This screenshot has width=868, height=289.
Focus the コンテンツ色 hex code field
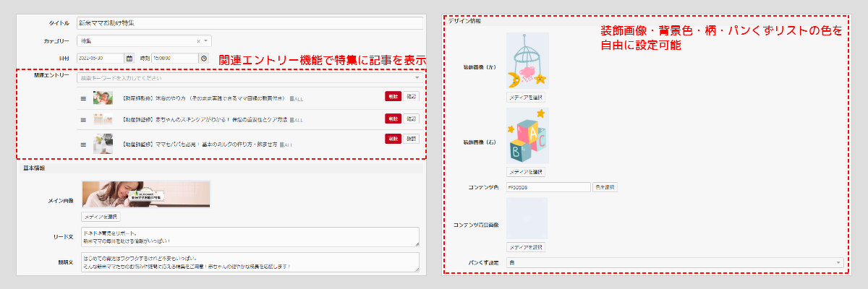coord(548,187)
